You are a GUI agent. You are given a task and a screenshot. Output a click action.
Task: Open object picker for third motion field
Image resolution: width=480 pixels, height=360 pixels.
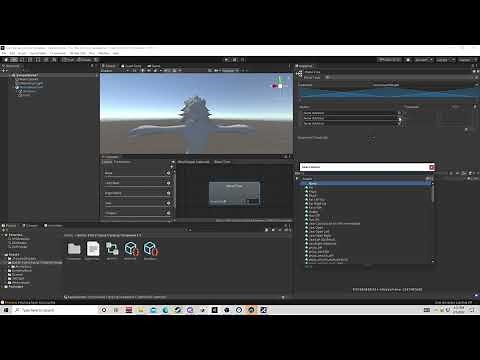pos(399,123)
